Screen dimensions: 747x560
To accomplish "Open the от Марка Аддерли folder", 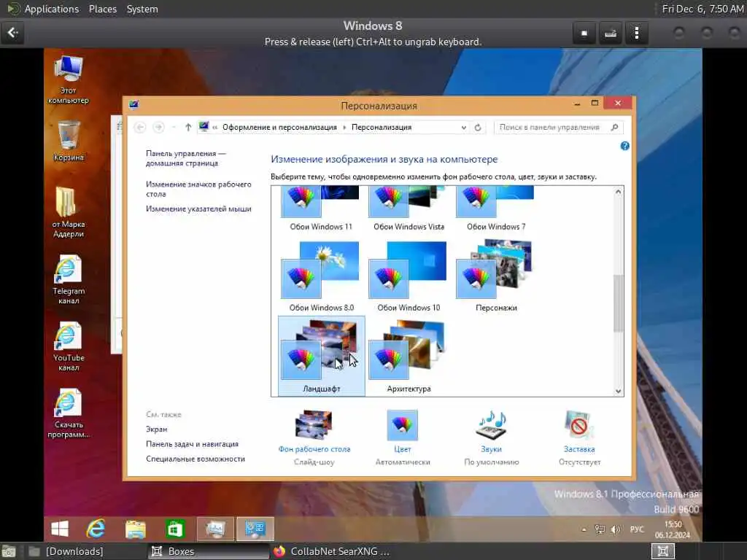I will (68, 212).
